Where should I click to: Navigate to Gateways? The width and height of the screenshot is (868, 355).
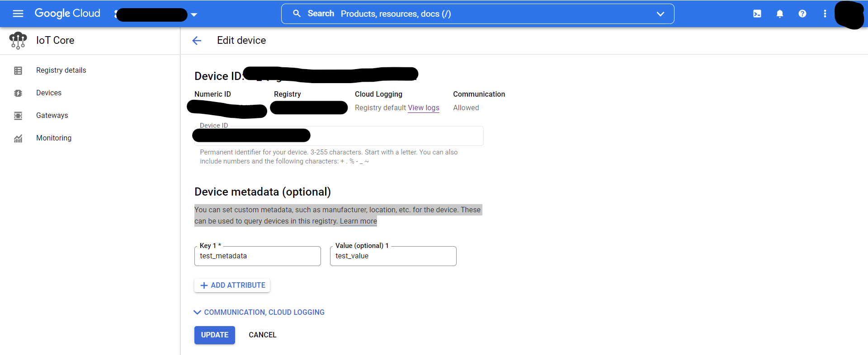click(x=52, y=115)
